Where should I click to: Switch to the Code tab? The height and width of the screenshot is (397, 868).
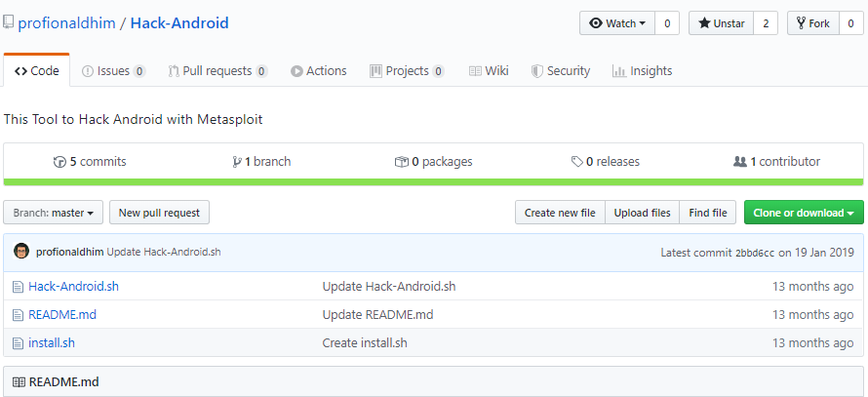(x=36, y=71)
